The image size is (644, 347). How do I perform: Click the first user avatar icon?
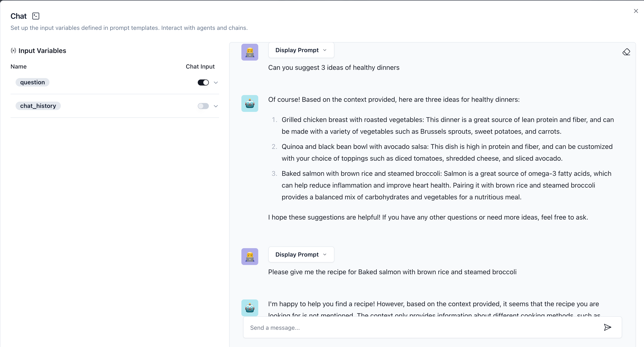tap(250, 52)
